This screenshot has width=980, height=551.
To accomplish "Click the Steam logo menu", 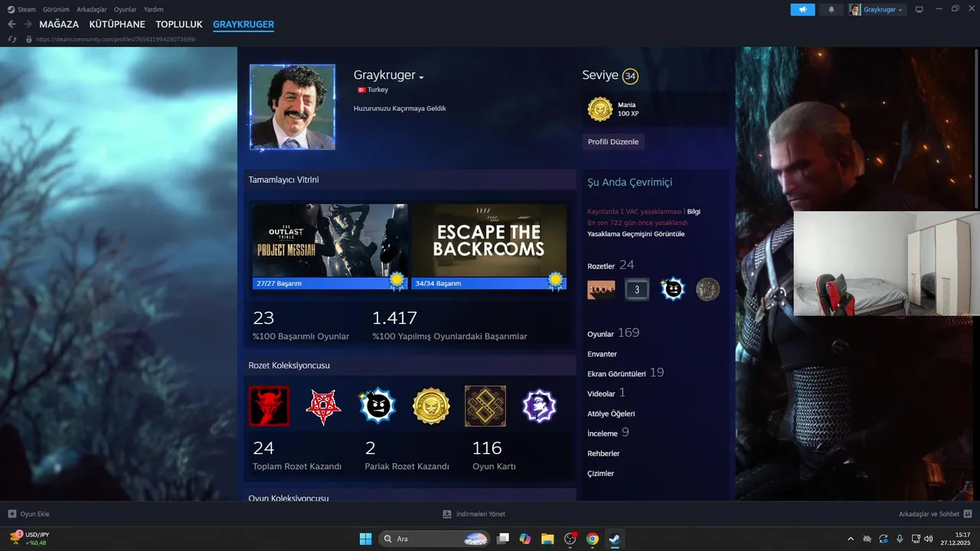I will click(21, 9).
